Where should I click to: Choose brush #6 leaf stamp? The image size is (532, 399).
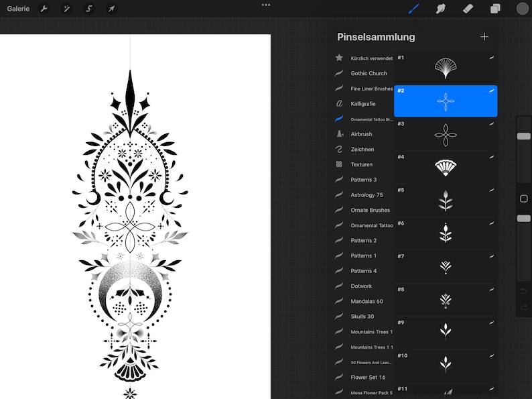click(446, 233)
